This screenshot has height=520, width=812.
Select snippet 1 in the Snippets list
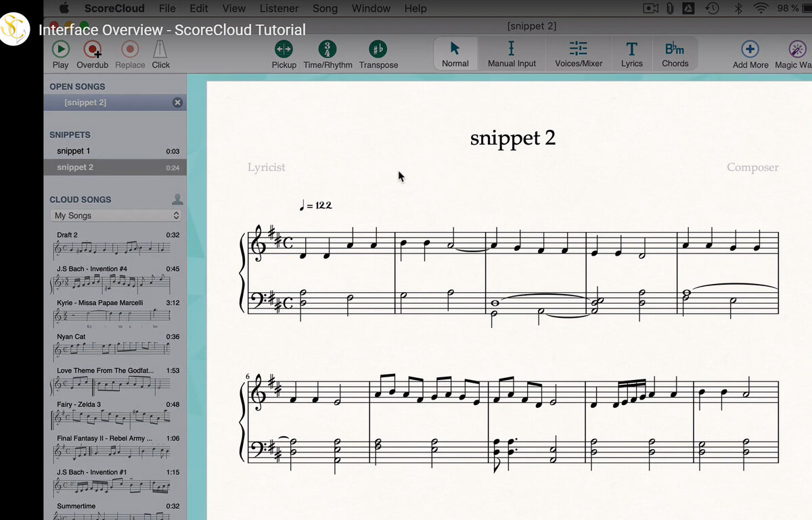[x=115, y=151]
